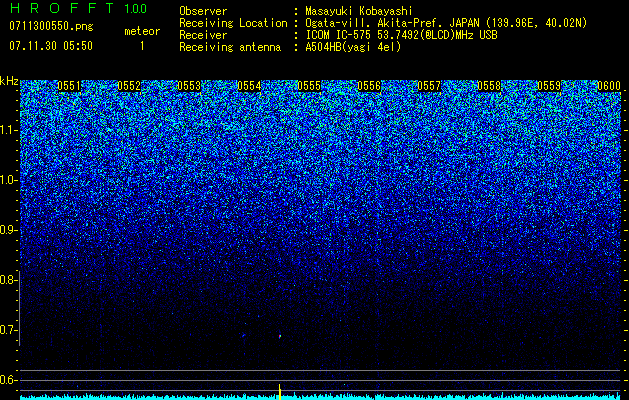The width and height of the screenshot is (629, 400).
Task: Click frequency axis label 1.1
Action: 9,130
